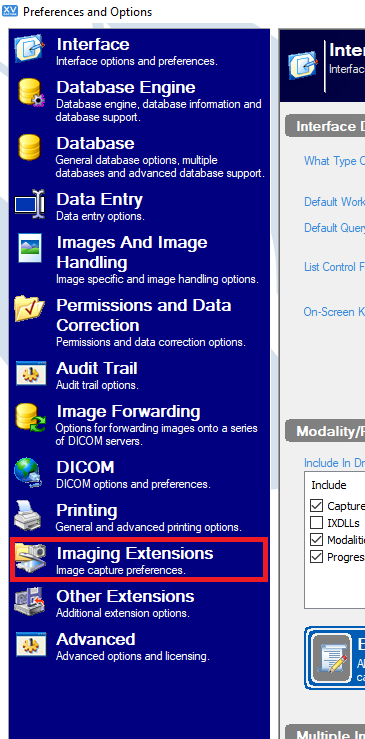Click the Image Forwarding database icon
This screenshot has width=365, height=739.
tap(30, 418)
